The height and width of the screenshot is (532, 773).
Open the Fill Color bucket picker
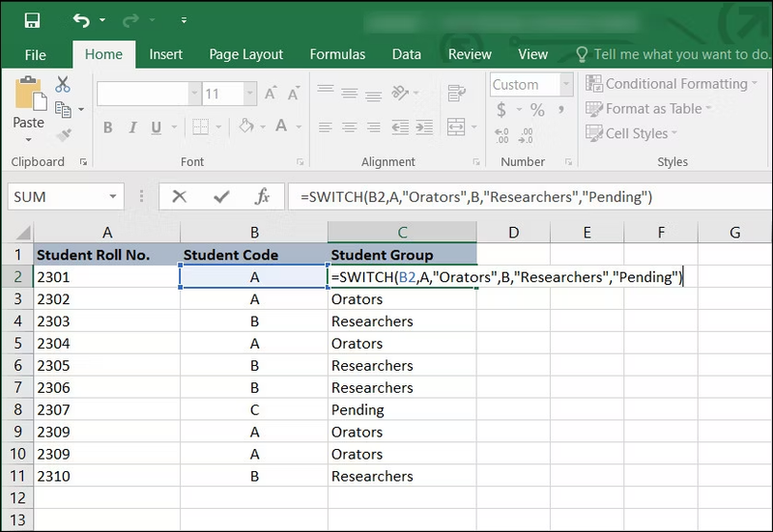point(246,126)
